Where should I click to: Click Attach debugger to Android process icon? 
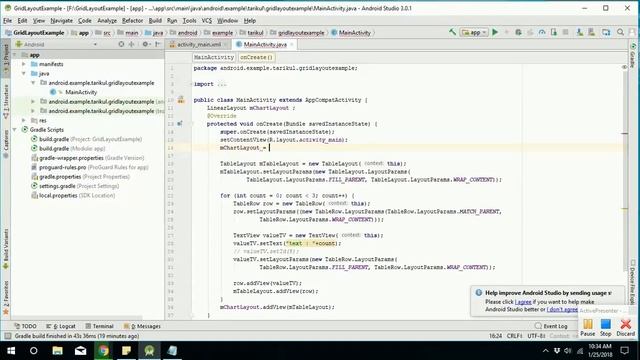[x=554, y=32]
